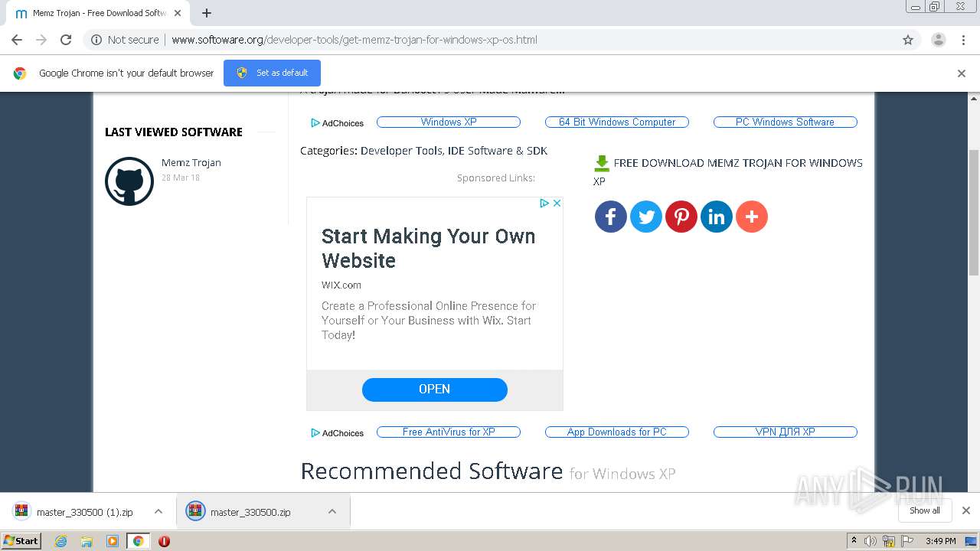The image size is (980, 551).
Task: Open Action Center flag tray icon
Action: (x=906, y=541)
